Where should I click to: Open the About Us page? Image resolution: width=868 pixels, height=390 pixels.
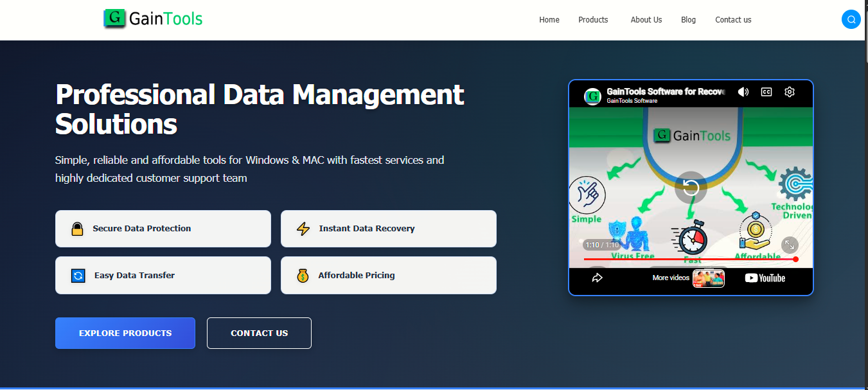pos(646,20)
